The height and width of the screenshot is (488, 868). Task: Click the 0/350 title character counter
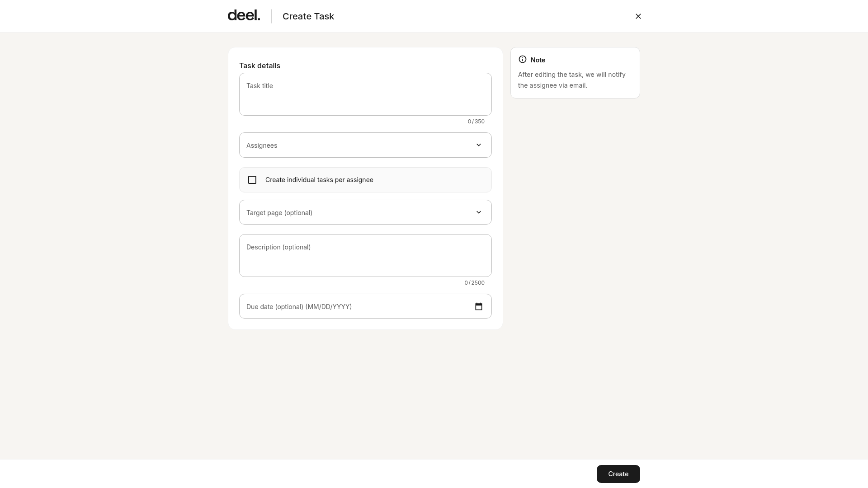476,122
